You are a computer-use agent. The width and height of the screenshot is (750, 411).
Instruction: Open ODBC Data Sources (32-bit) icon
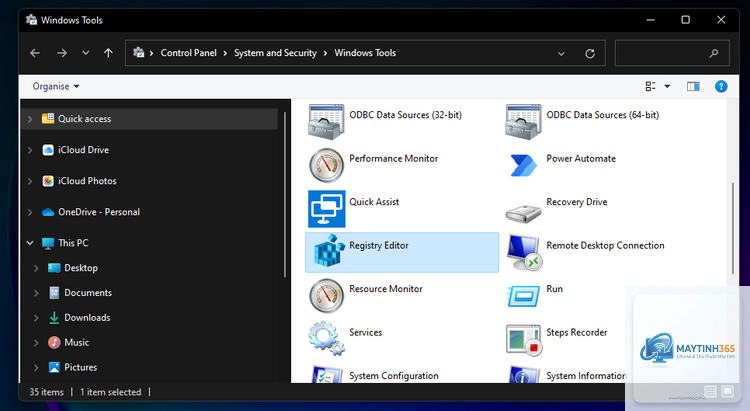point(326,122)
